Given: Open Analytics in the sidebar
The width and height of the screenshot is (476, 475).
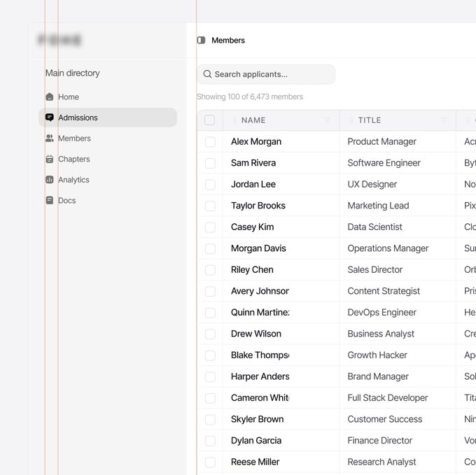Looking at the screenshot, I should [x=108, y=180].
